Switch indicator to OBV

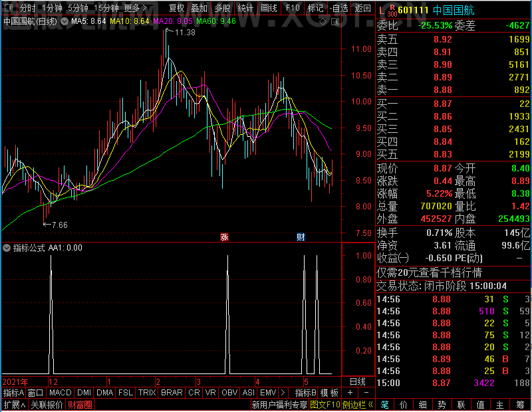pos(229,393)
